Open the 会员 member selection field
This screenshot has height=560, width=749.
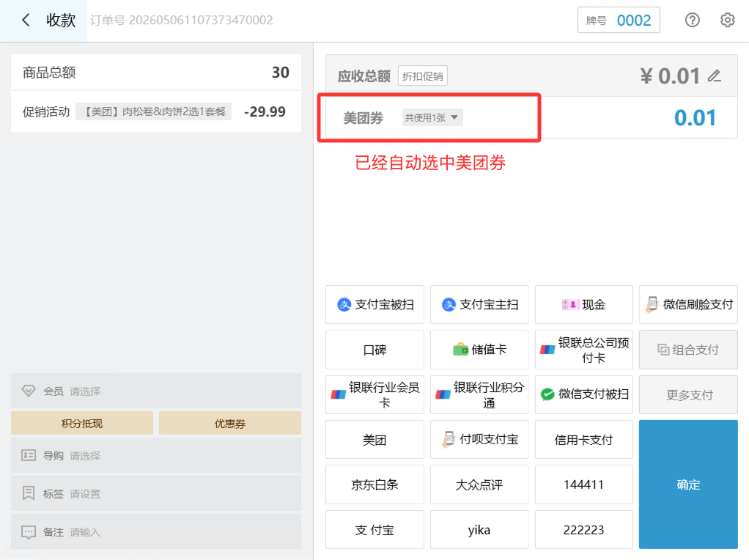155,391
